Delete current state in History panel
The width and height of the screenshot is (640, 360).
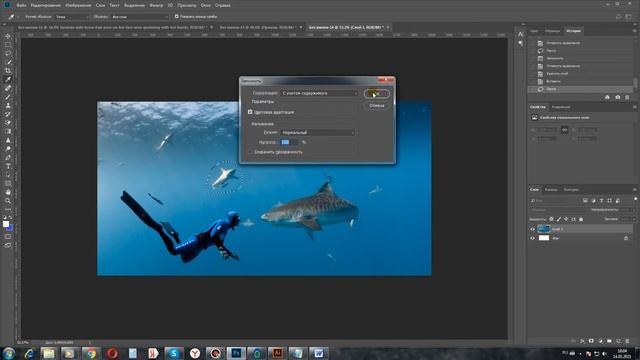(627, 97)
